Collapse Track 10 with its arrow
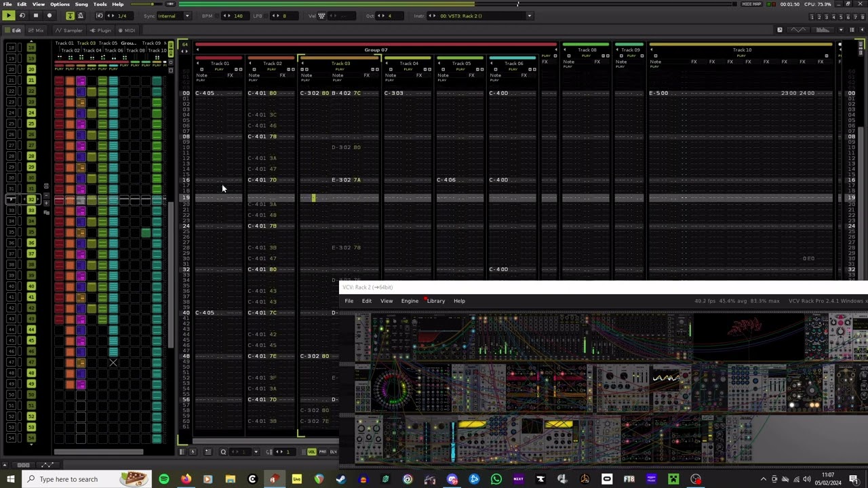The image size is (868, 488). coord(652,50)
